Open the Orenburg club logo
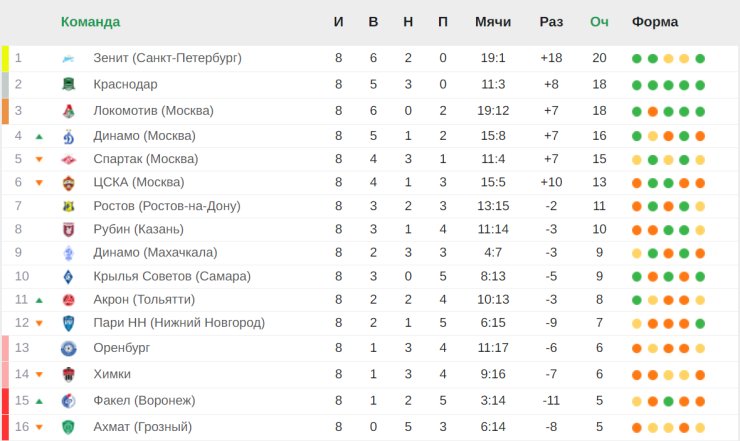Image resolution: width=740 pixels, height=441 pixels. click(68, 348)
